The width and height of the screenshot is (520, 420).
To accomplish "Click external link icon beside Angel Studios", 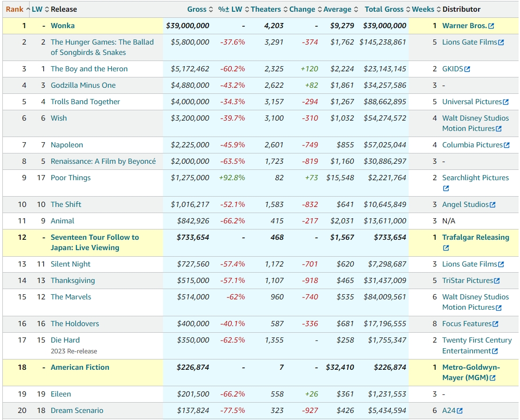I will click(492, 205).
